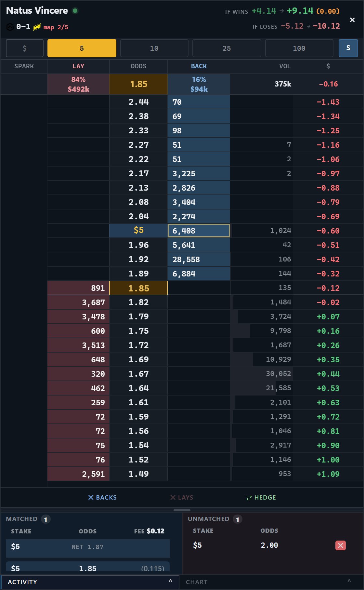The image size is (364, 590).
Task: Click the 1.85 summary odds cell
Action: pyautogui.click(x=138, y=84)
